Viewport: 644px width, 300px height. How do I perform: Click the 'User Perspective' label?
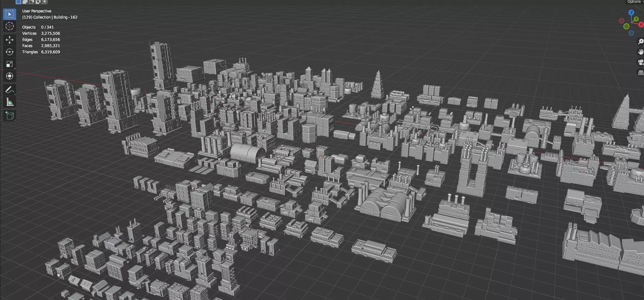point(37,11)
